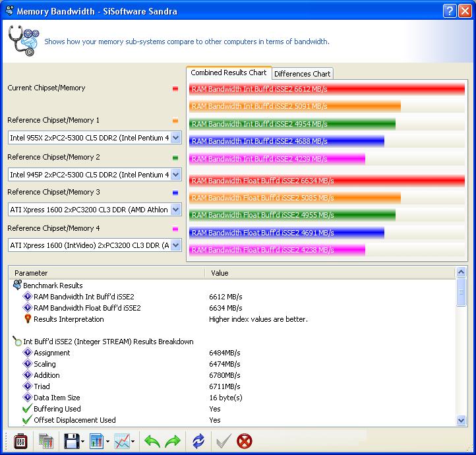
Task: Switch to Combined Results Chart tab
Action: click(x=229, y=73)
